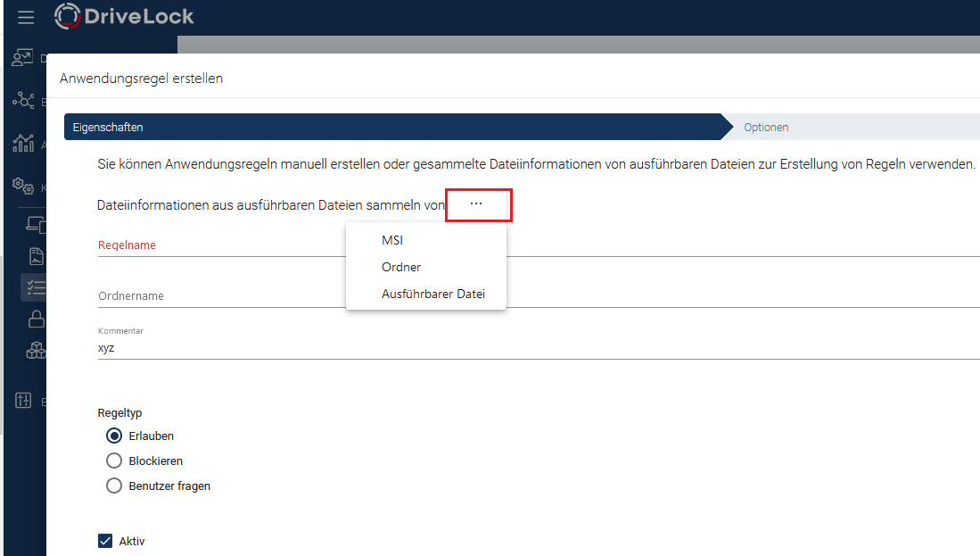The image size is (980, 556).
Task: Open the cubes packages sidebar icon
Action: coord(36,351)
